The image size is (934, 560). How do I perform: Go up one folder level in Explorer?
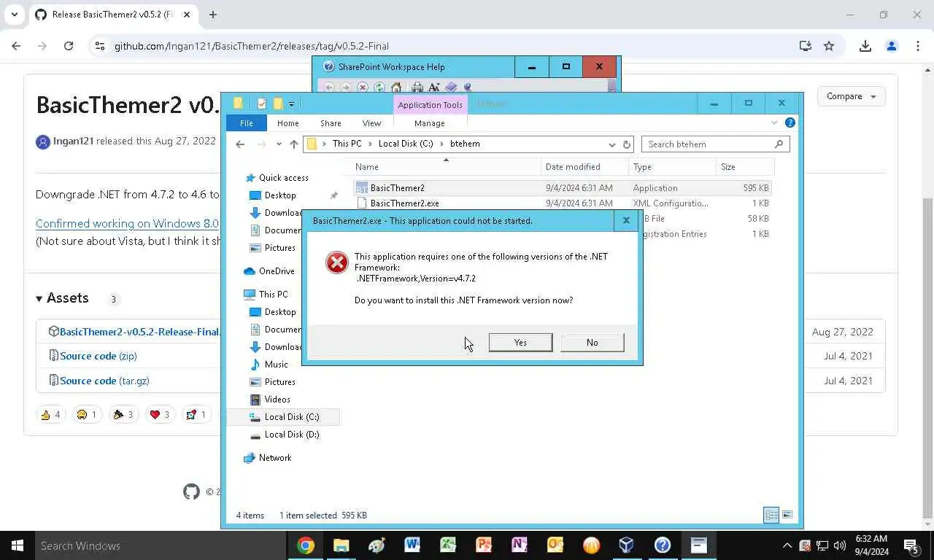click(x=294, y=144)
